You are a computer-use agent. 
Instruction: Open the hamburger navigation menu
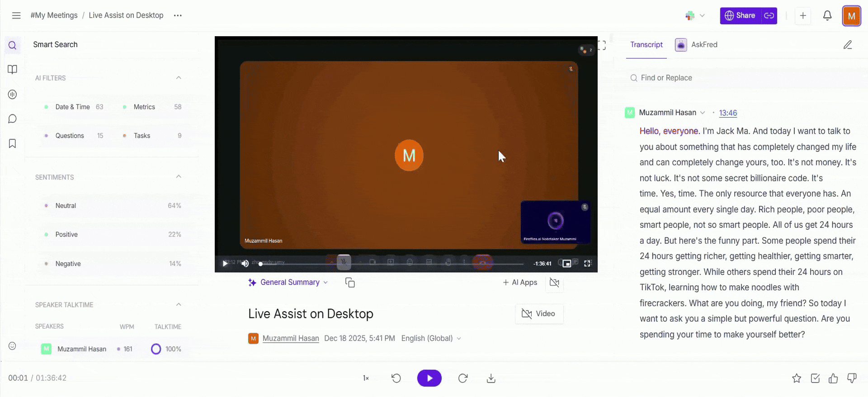pyautogui.click(x=16, y=15)
